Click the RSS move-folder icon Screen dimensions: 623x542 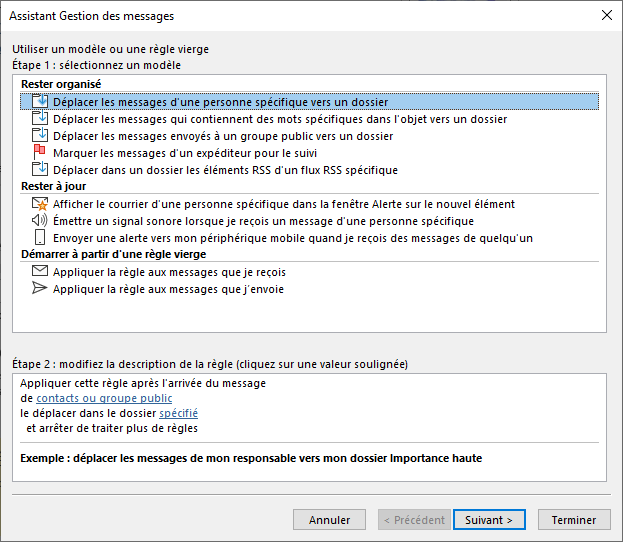40,169
